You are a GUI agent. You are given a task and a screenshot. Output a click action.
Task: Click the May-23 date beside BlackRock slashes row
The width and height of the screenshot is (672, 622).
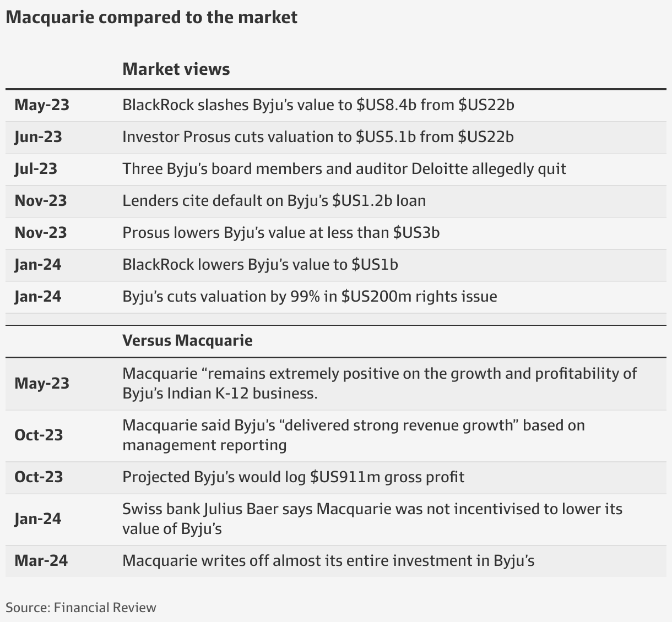pos(42,105)
